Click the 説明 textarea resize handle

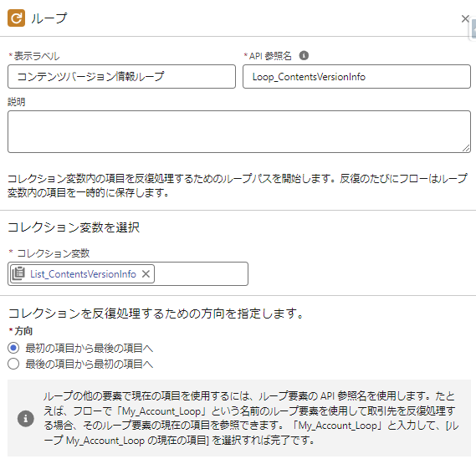coord(466,148)
